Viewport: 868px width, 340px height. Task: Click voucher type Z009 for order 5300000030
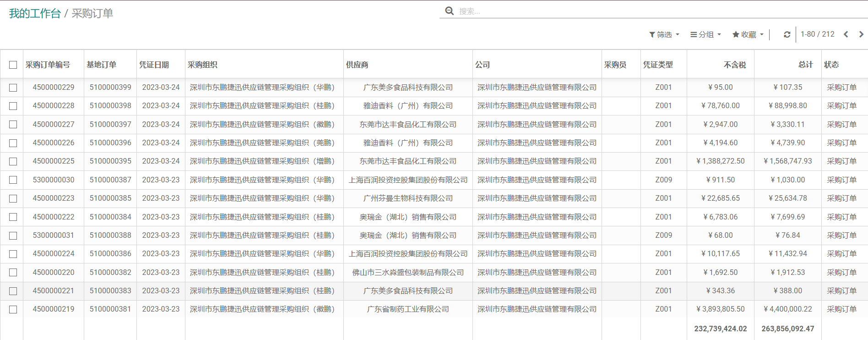point(663,180)
